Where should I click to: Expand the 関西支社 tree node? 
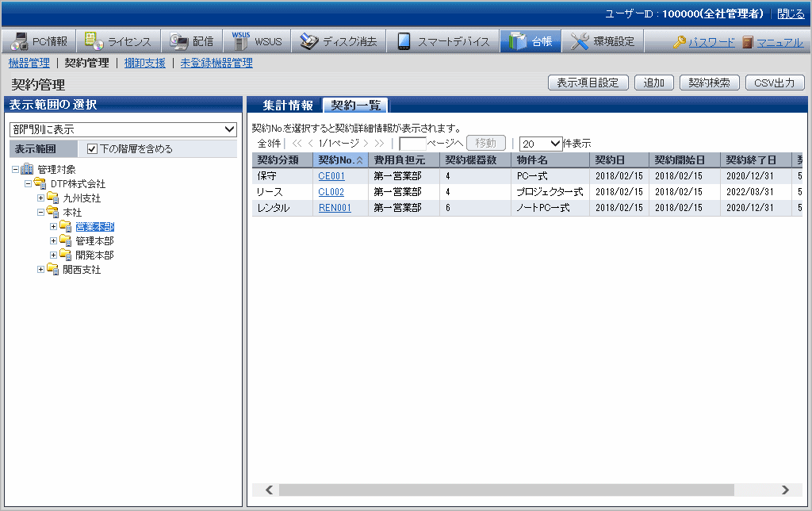[x=41, y=270]
